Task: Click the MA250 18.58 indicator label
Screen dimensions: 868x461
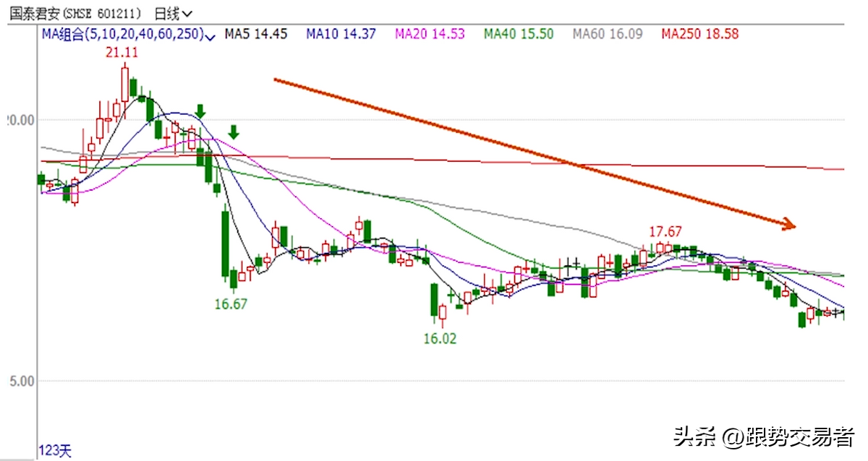Action: [700, 34]
